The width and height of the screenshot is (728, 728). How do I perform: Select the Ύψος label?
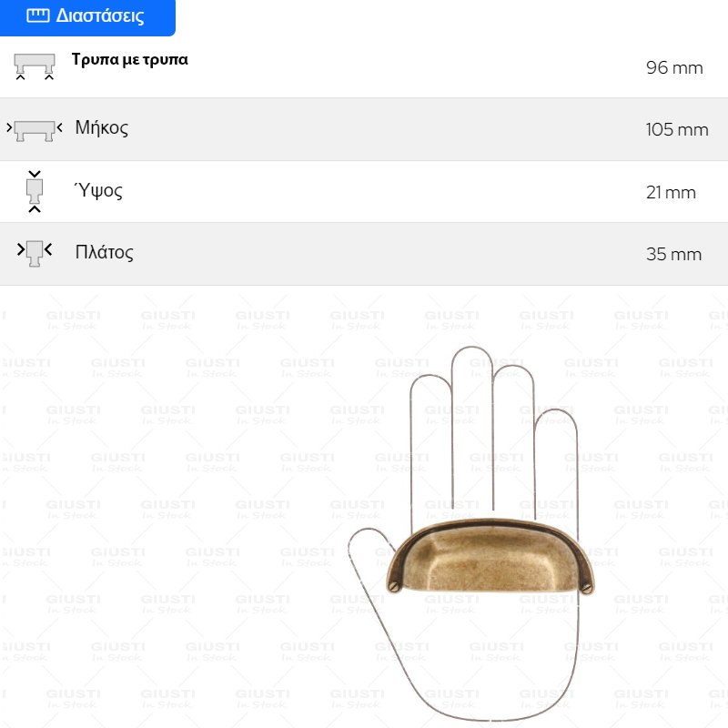[98, 190]
